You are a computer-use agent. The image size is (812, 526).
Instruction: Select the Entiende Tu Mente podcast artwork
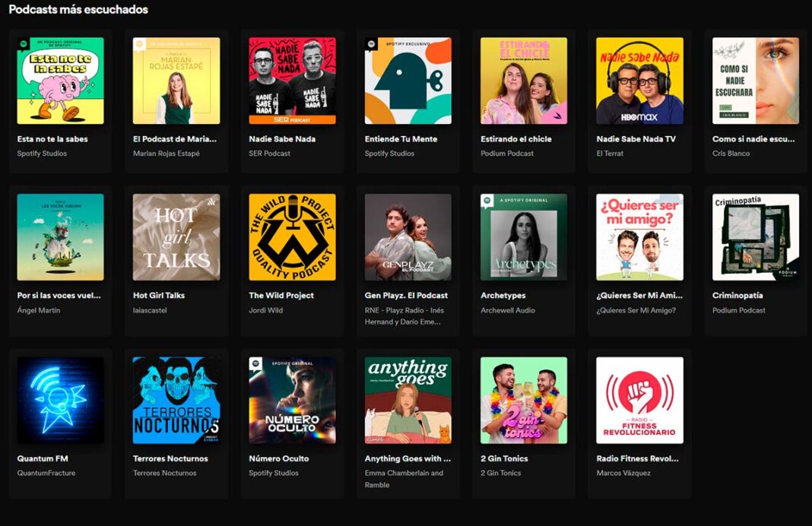(408, 81)
